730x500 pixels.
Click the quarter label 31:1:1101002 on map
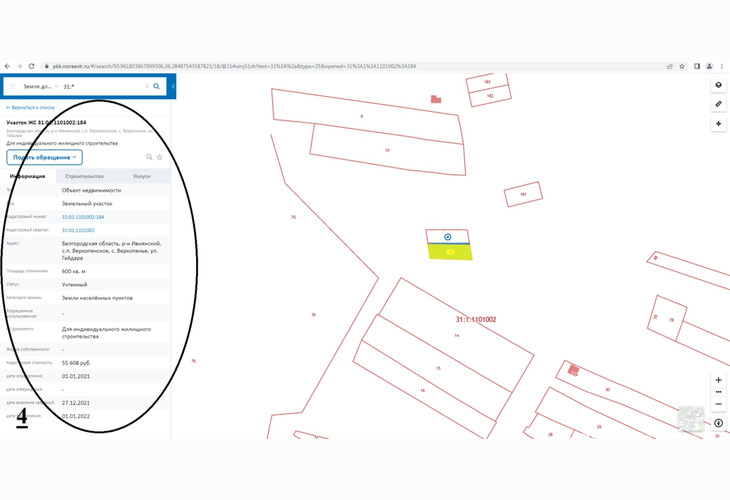476,319
